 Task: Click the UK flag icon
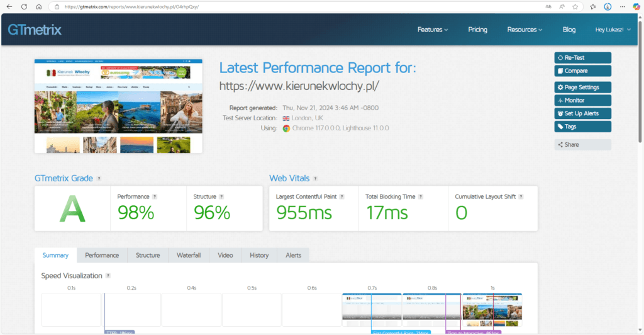click(x=286, y=118)
